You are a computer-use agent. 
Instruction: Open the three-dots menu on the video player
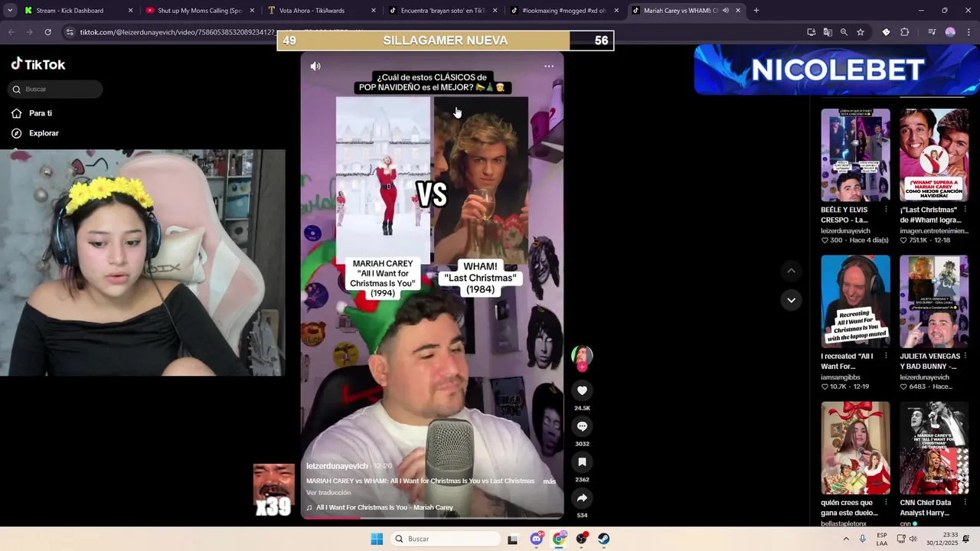tap(549, 67)
